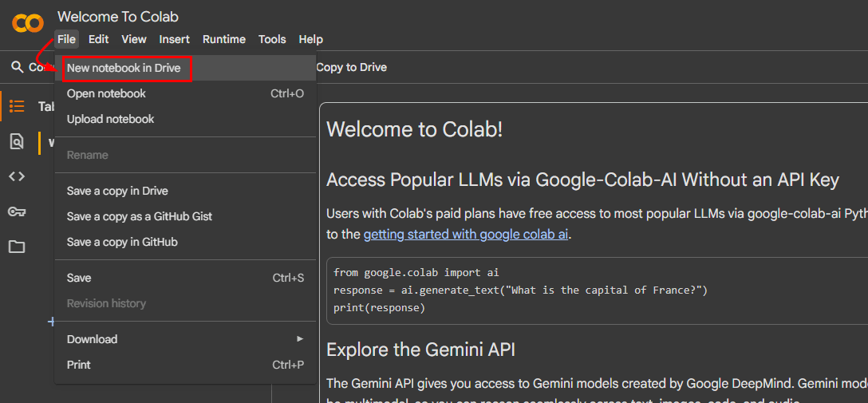
Task: Open the Runtime menu
Action: pos(224,39)
